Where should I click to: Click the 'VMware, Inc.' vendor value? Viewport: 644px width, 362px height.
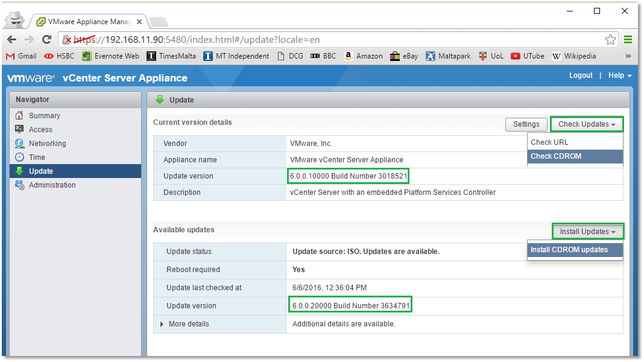click(311, 144)
